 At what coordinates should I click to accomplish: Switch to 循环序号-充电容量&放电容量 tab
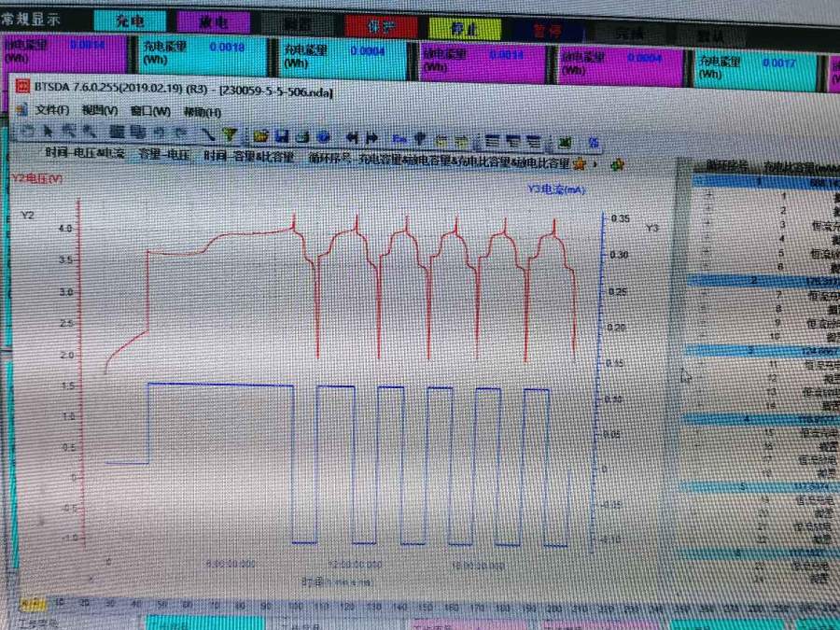pyautogui.click(x=439, y=161)
